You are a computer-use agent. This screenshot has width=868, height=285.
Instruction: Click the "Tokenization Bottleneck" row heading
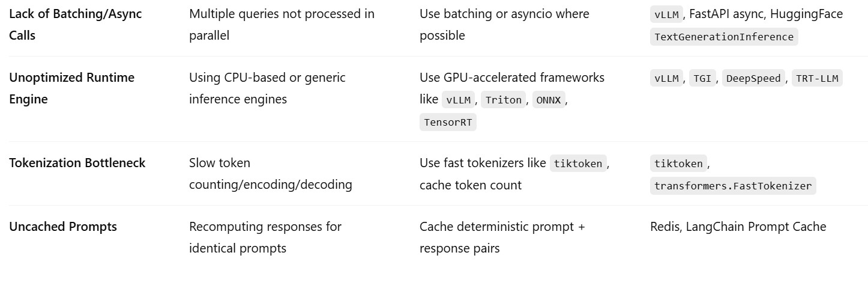[77, 163]
